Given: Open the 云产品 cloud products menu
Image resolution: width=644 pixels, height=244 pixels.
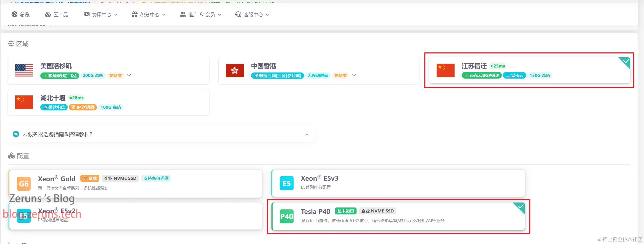Looking at the screenshot, I should [x=56, y=14].
